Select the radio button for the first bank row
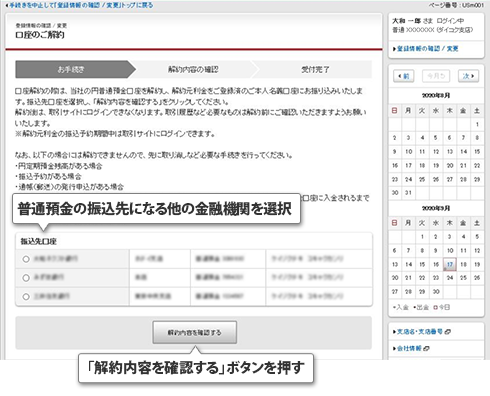The height and width of the screenshot is (396, 490). pyautogui.click(x=26, y=259)
